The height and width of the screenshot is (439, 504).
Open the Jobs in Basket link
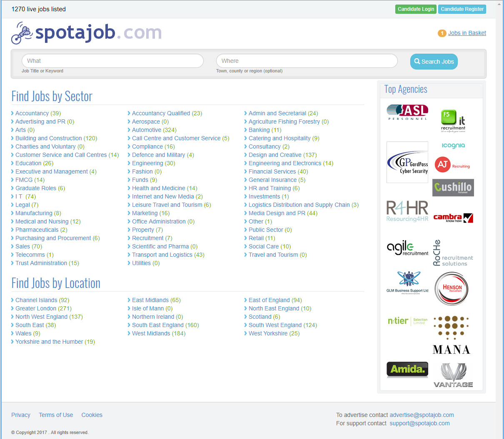point(467,33)
